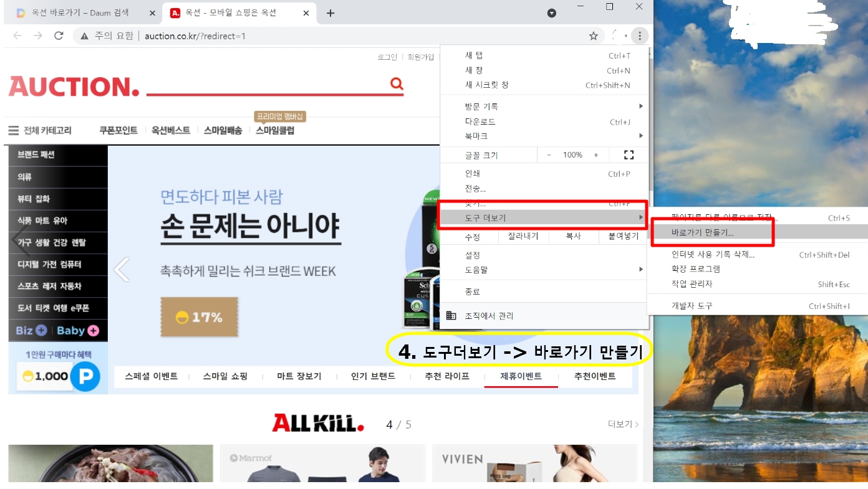868x489 pixels.
Task: Open 옥션베스트 in the navigation
Action: (x=171, y=130)
